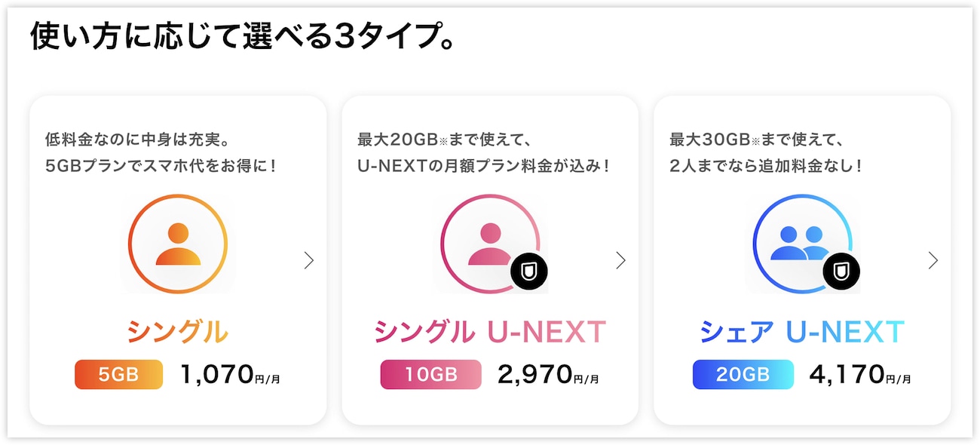
Task: Click the 2,970円/月 price
Action: tap(548, 374)
